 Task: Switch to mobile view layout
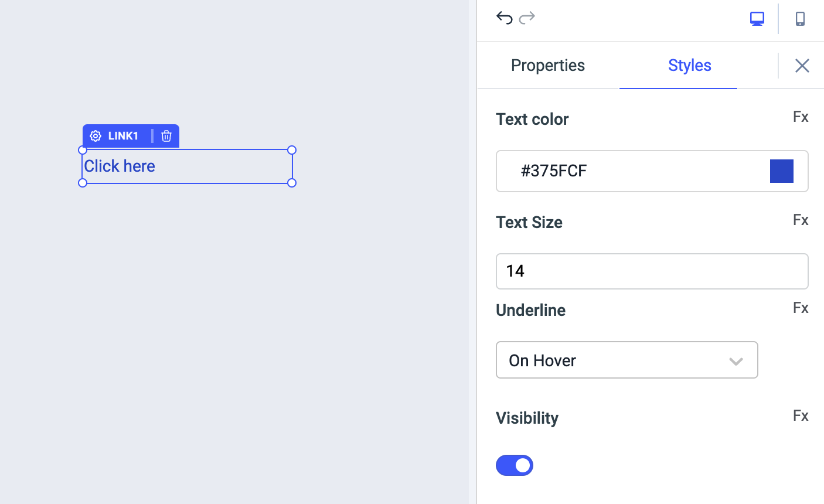tap(800, 19)
